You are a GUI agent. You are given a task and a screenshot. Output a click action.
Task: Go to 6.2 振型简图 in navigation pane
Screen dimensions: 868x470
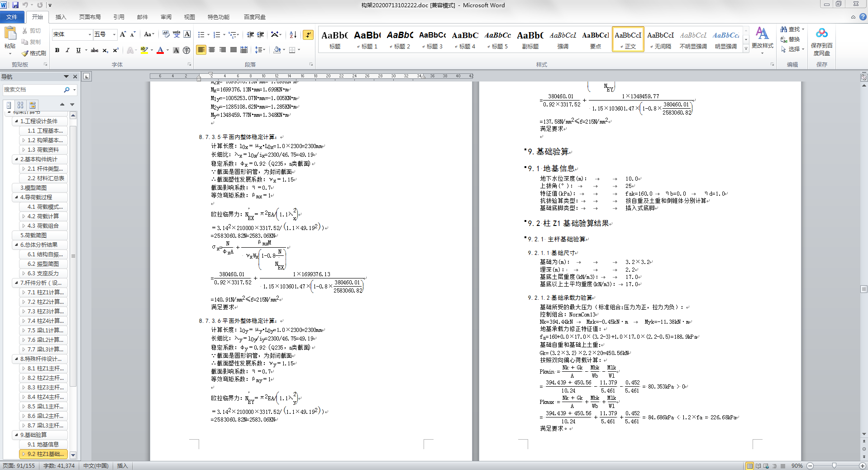43,264
